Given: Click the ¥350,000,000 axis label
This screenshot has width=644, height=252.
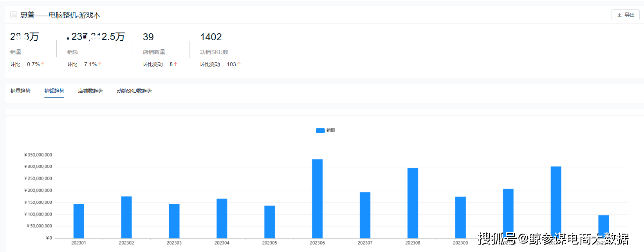Looking at the screenshot, I should 38,155.
